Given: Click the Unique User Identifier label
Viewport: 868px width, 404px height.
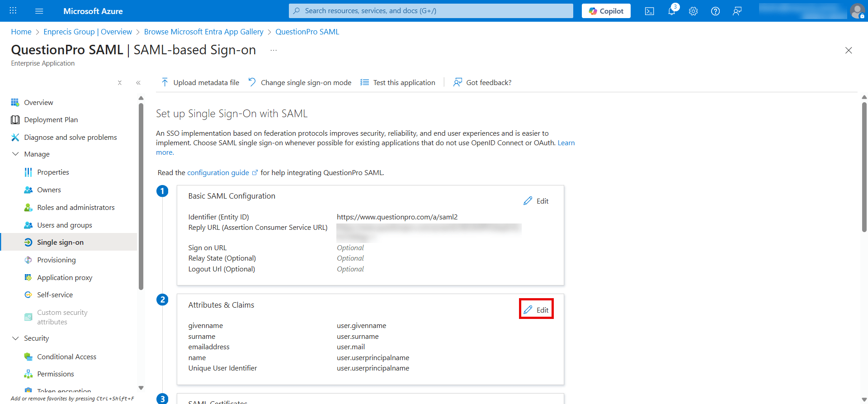Looking at the screenshot, I should click(x=222, y=368).
